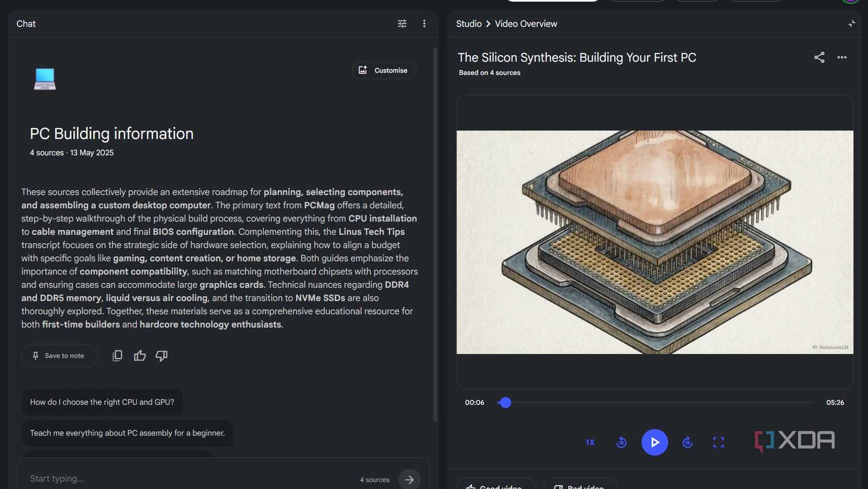Click Video Overview breadcrumb label

(x=526, y=24)
